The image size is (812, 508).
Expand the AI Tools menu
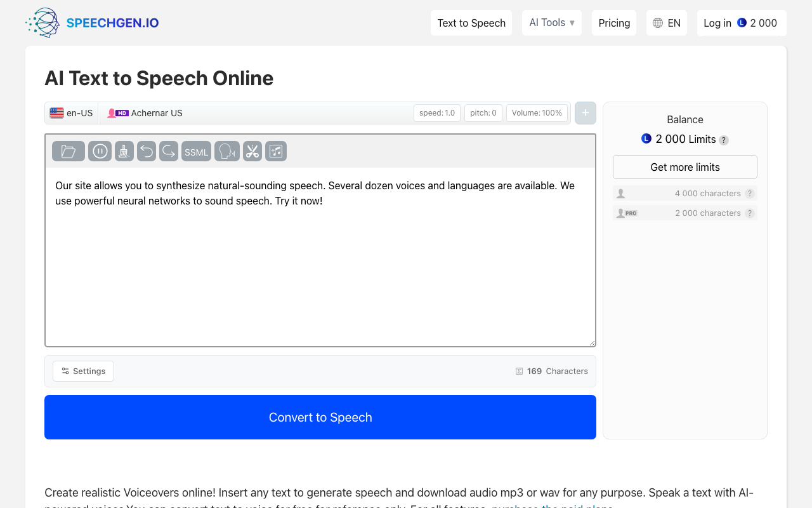point(551,23)
